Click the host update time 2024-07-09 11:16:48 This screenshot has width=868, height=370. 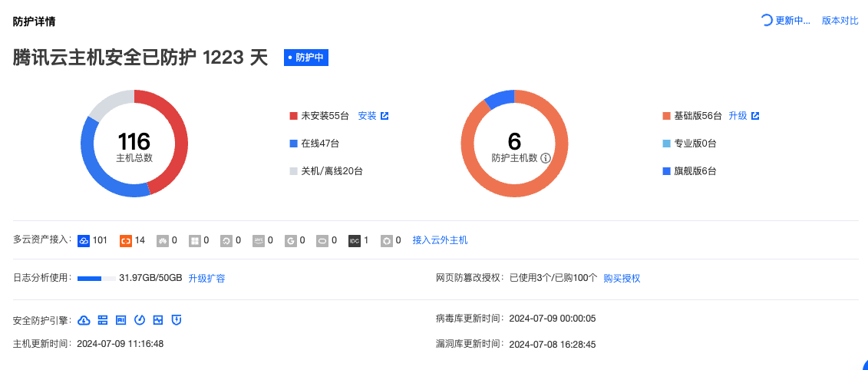[120, 344]
